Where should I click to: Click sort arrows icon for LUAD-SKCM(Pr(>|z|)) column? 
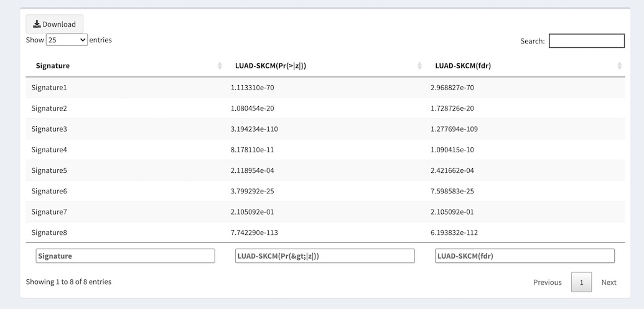(419, 66)
